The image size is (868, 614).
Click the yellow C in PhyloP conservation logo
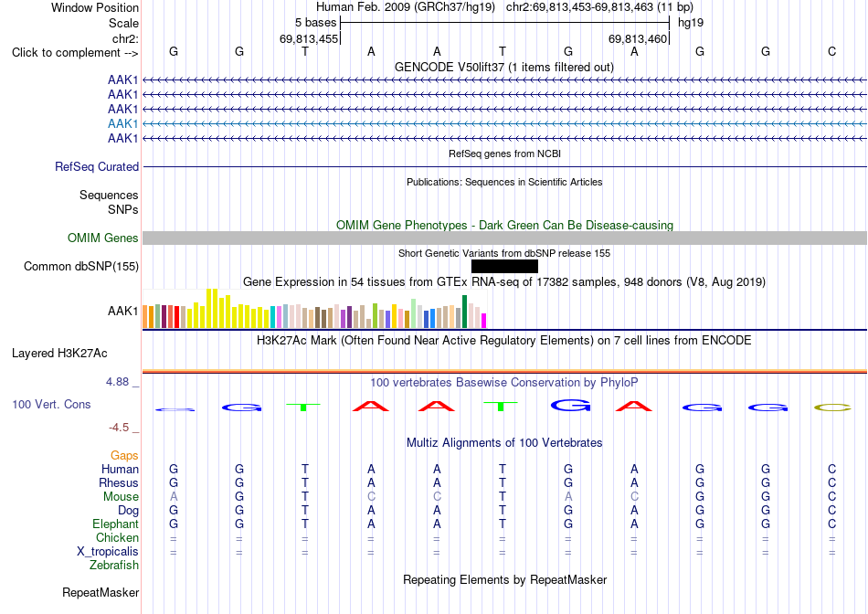click(x=832, y=408)
